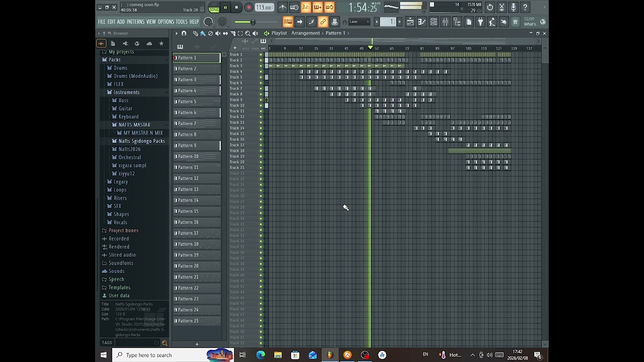This screenshot has height=362, width=644.
Task: Open the Line snap dropdown
Action: (359, 22)
